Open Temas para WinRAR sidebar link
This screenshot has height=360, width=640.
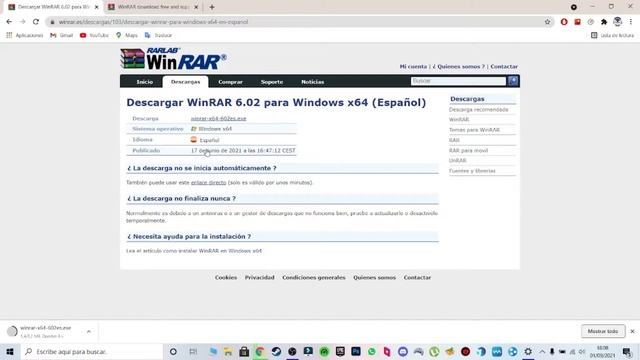coord(474,130)
